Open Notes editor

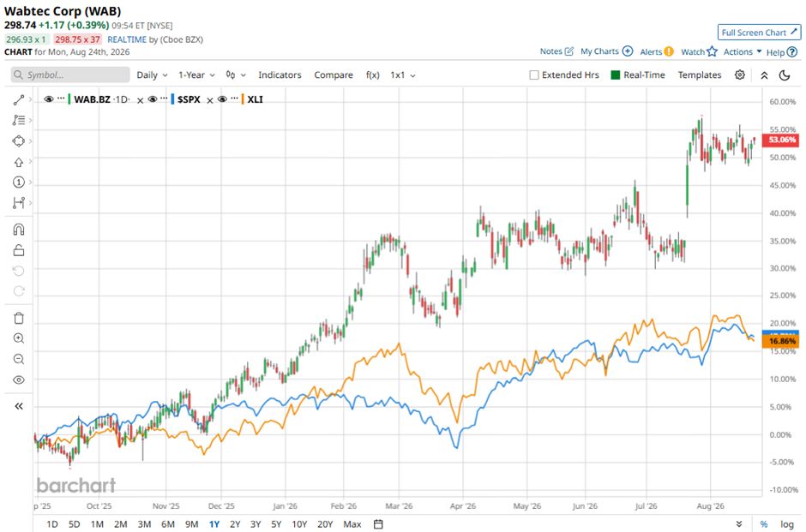coord(556,51)
